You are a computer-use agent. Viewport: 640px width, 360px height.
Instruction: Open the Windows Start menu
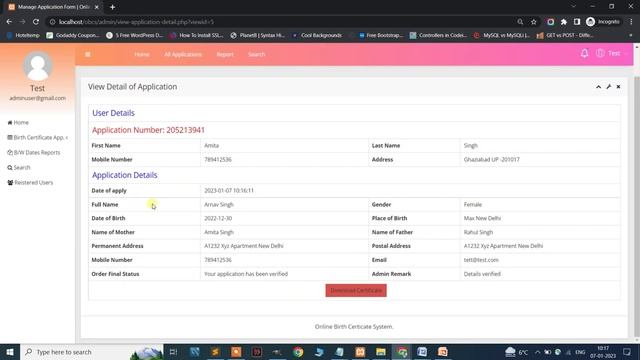click(10, 352)
